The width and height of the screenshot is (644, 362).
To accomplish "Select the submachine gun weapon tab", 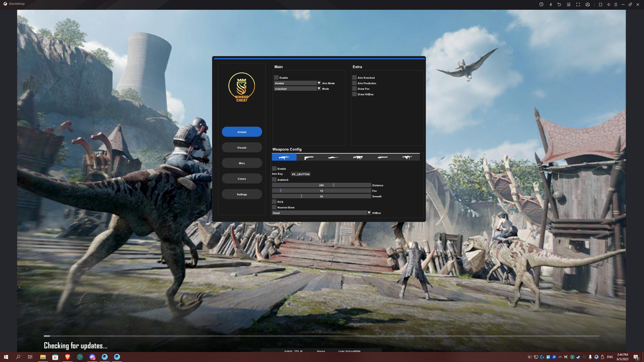I will pos(358,157).
